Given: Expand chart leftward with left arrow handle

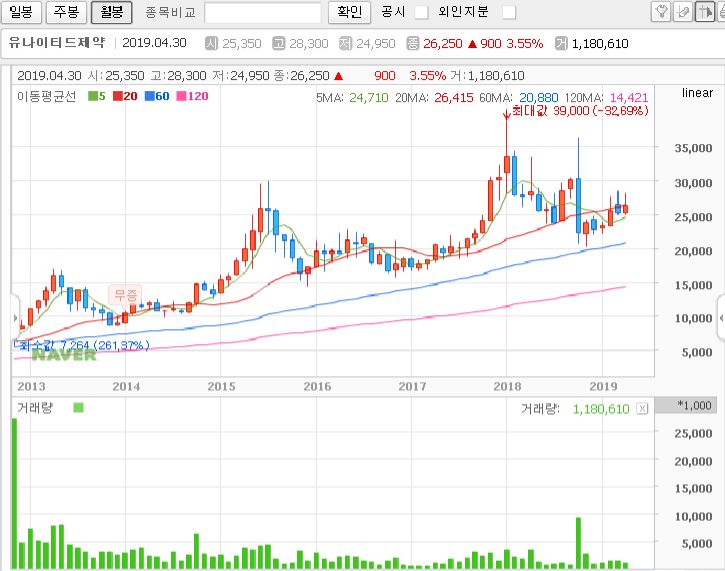Looking at the screenshot, I should pos(15,318).
